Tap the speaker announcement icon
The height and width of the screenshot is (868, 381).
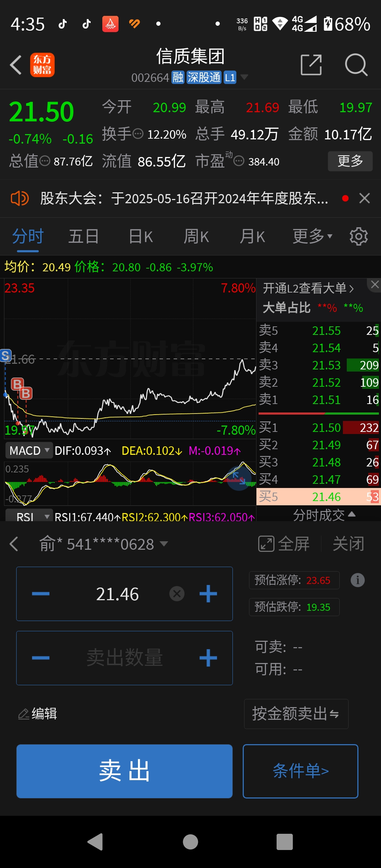tap(20, 198)
